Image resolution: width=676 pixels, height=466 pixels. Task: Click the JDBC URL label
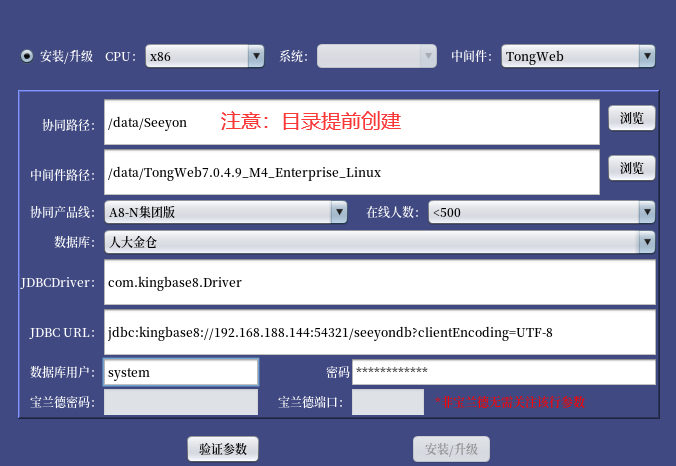tap(62, 333)
